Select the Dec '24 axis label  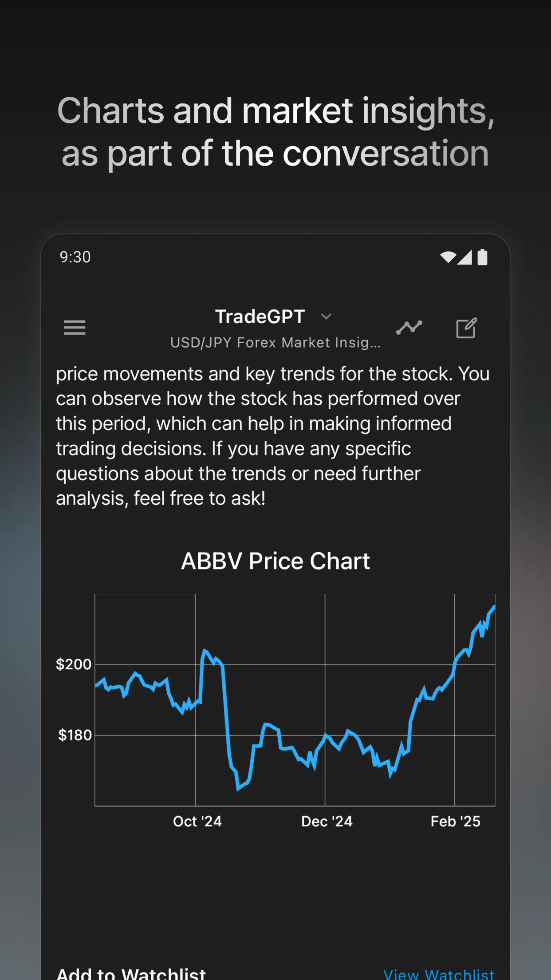click(327, 821)
